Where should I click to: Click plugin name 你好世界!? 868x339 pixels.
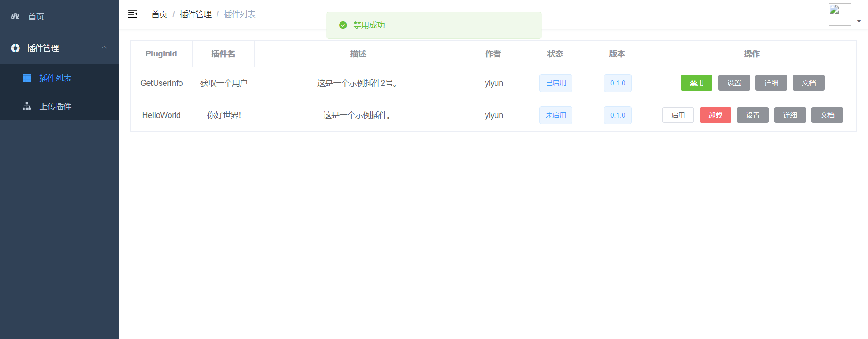click(x=224, y=115)
